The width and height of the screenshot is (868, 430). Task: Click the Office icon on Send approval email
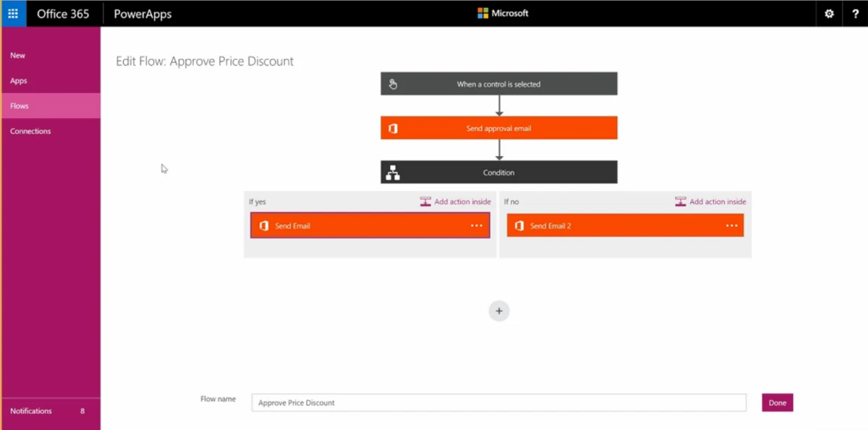pyautogui.click(x=393, y=129)
